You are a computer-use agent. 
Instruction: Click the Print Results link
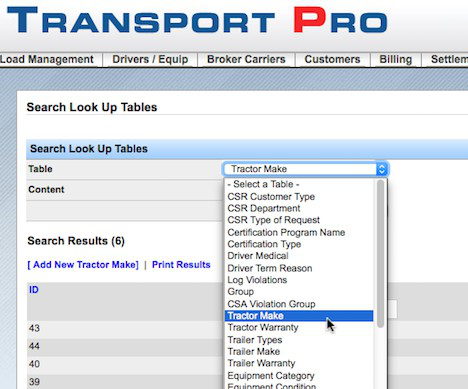181,265
